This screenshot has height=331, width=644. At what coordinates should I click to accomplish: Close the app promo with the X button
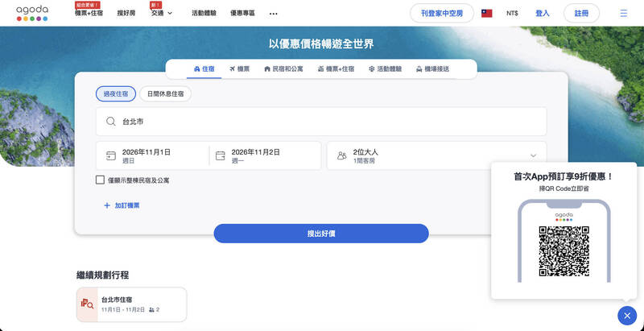pyautogui.click(x=627, y=316)
